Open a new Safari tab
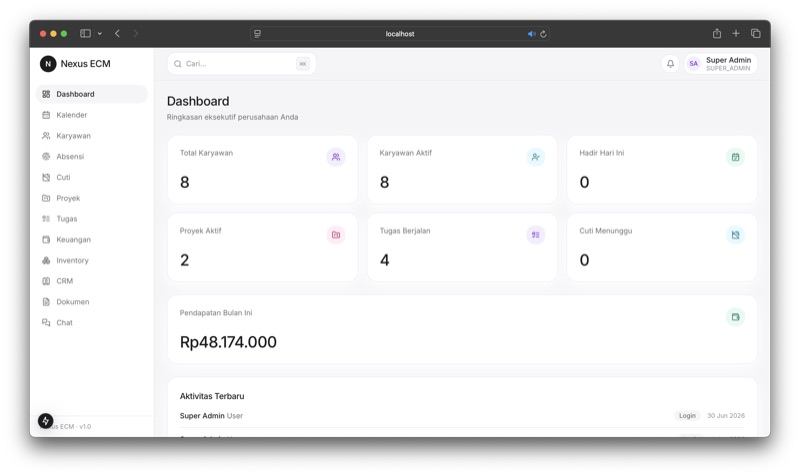This screenshot has height=476, width=800. coord(736,34)
